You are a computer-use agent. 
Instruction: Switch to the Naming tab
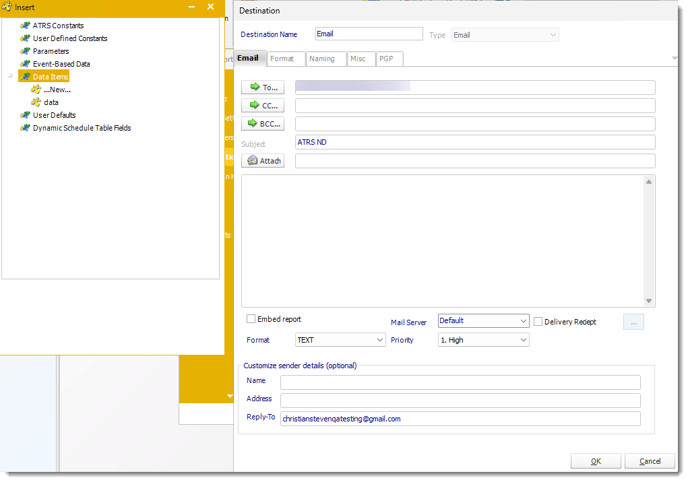pos(321,59)
